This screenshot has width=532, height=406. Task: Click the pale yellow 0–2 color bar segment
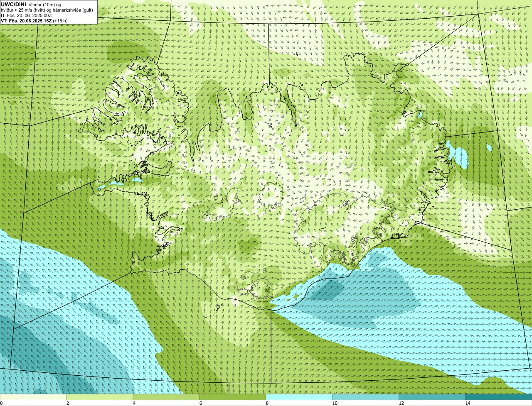click(x=33, y=397)
